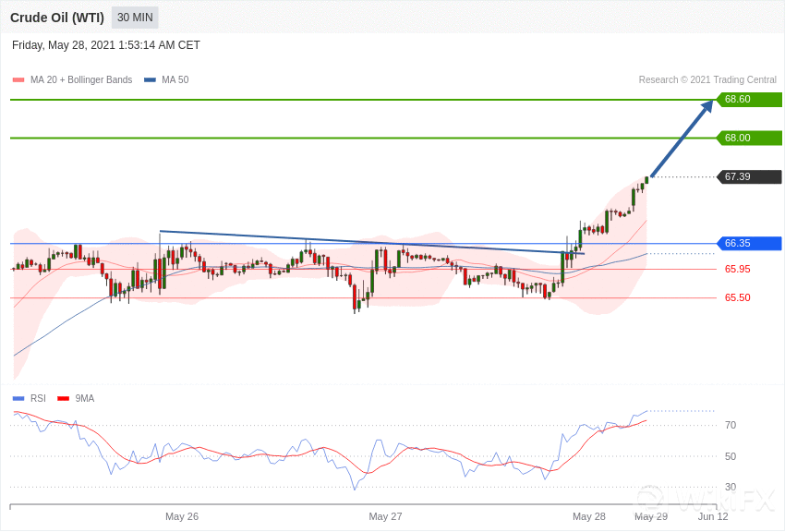Select May 27 on the date axis

click(385, 516)
